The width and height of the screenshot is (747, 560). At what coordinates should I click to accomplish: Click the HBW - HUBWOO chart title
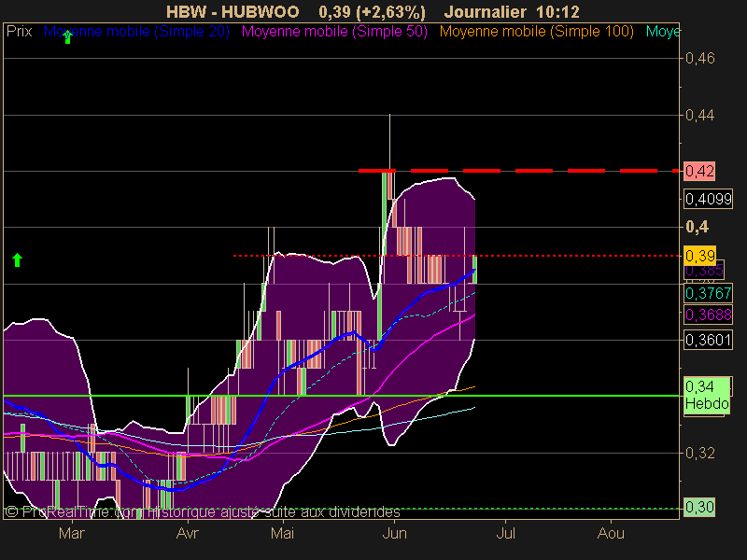pyautogui.click(x=233, y=11)
